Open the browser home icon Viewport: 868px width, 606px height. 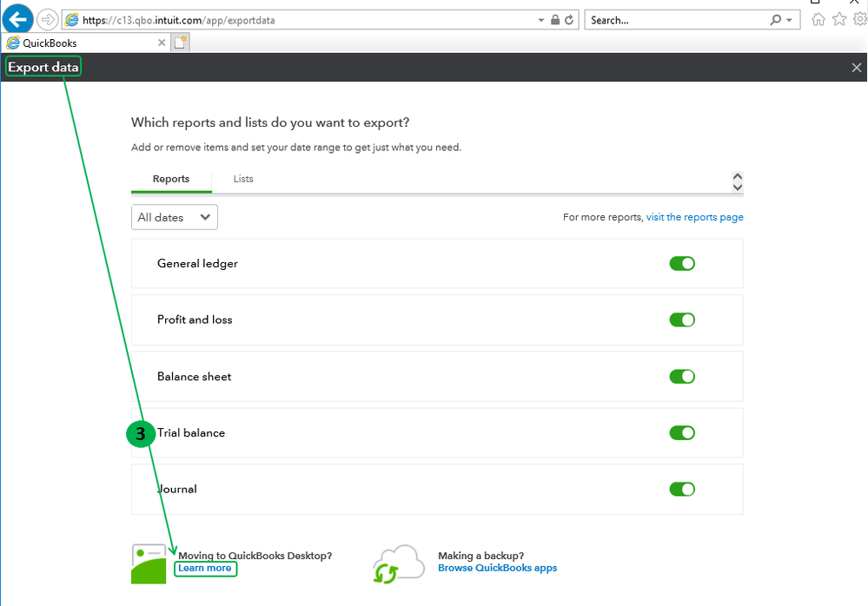(818, 19)
